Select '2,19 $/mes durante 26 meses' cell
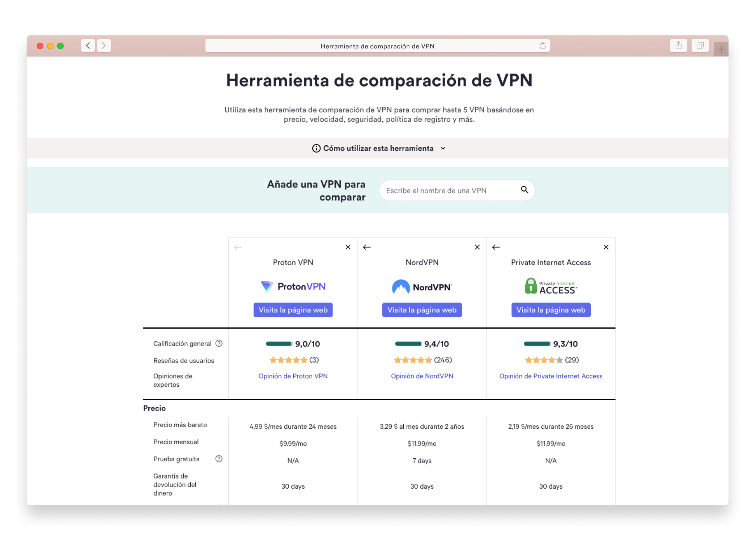Viewport: 756px width, 540px height. 551,427
